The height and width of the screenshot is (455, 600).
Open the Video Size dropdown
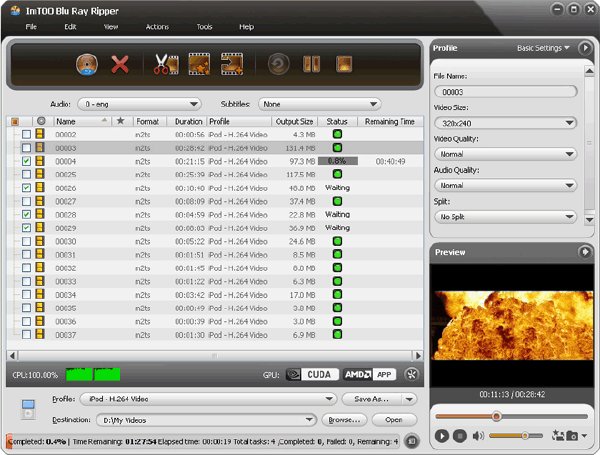coord(505,123)
